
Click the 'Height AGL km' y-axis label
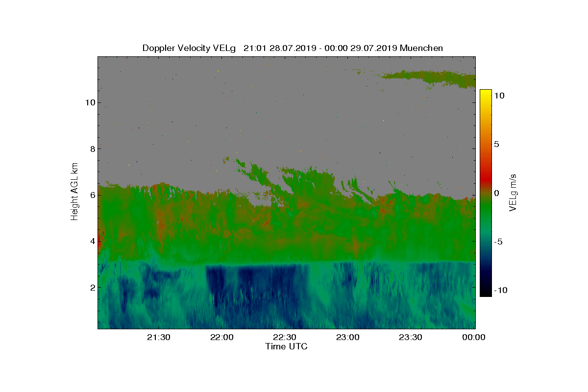[x=75, y=192]
